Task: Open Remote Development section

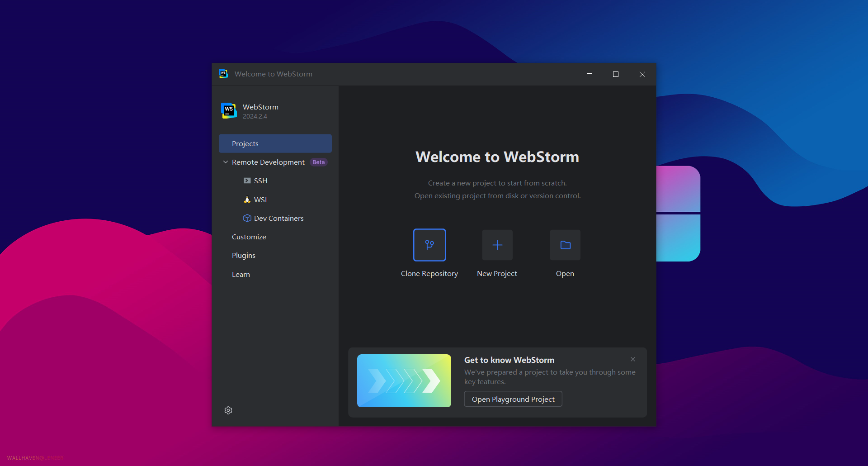Action: point(275,162)
